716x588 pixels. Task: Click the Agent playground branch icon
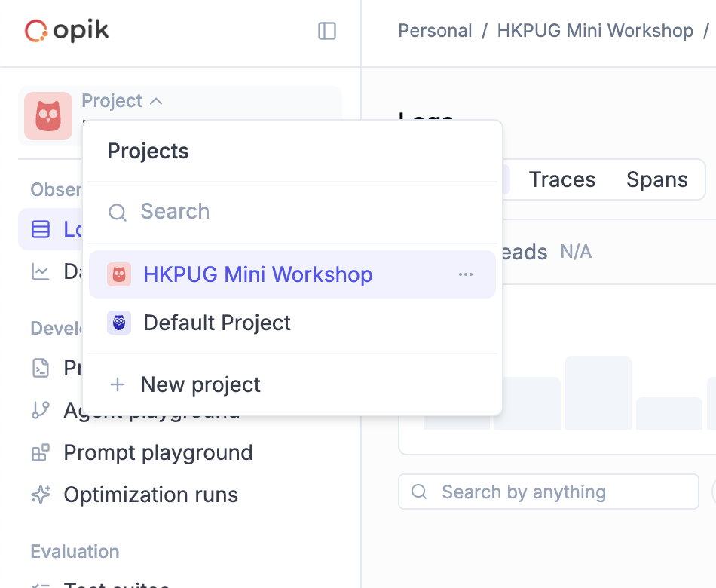(41, 410)
